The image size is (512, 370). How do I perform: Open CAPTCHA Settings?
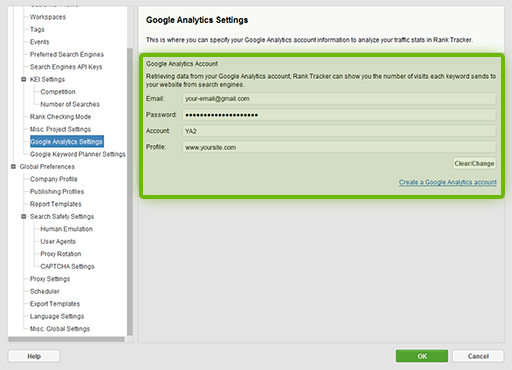tap(67, 266)
